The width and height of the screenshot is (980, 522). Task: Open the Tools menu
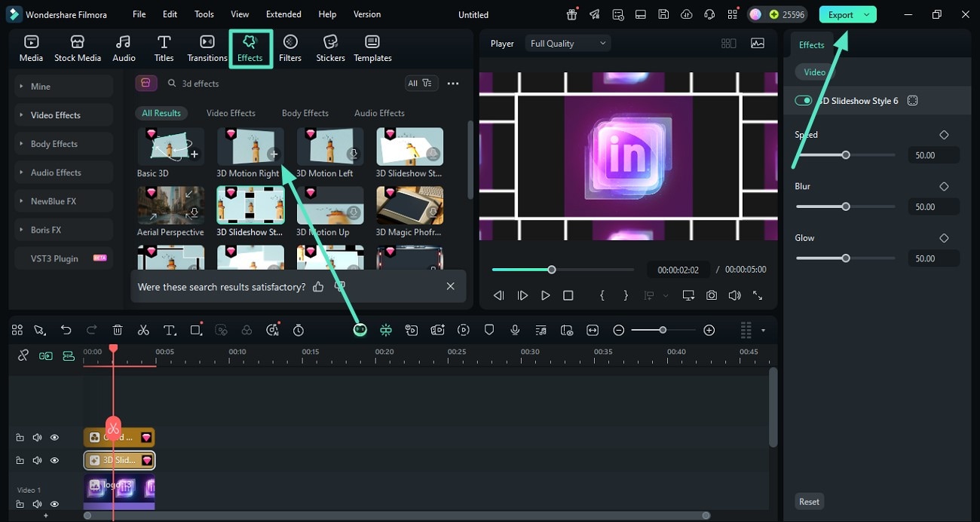pos(204,14)
